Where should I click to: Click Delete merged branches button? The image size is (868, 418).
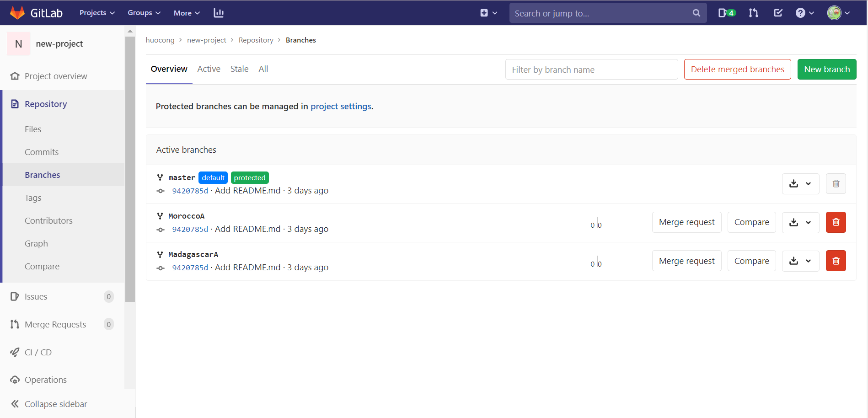coord(737,70)
